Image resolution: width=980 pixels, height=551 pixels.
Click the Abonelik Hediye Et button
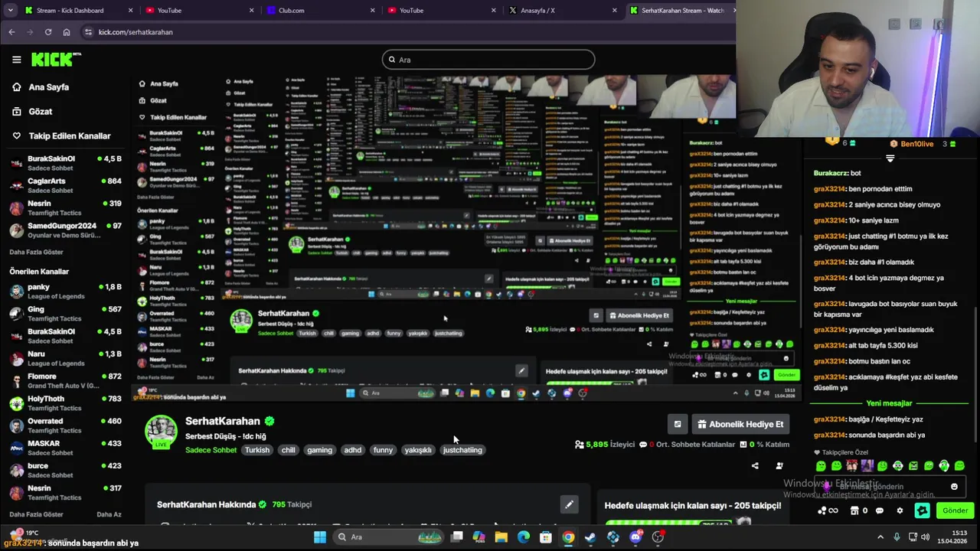(740, 424)
